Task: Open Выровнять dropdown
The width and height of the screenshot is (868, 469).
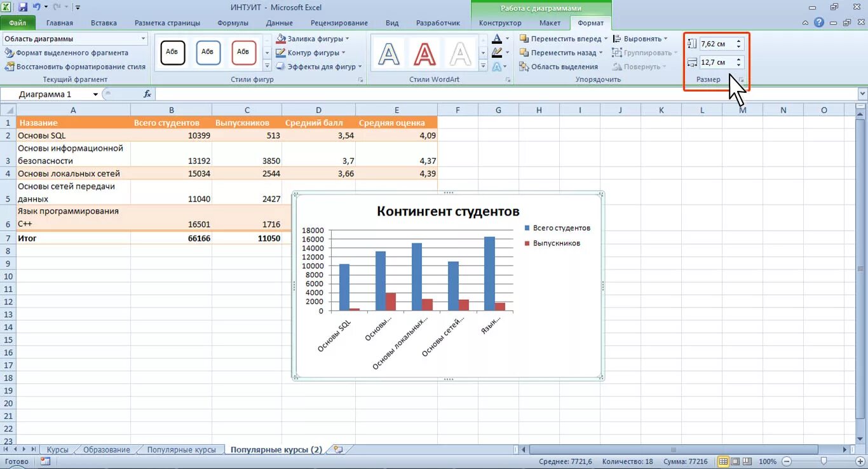Action: coord(641,39)
